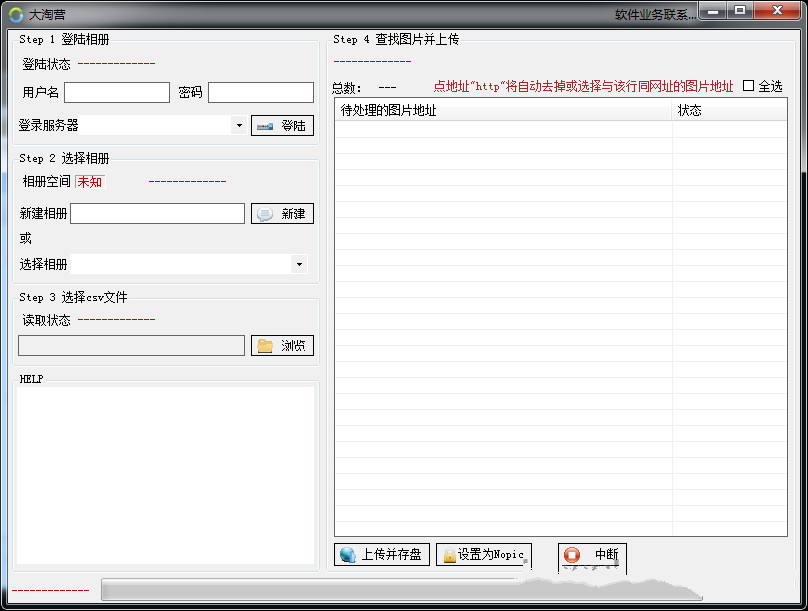The image size is (808, 611).
Task: Click the 中断 stop button
Action: click(x=592, y=554)
